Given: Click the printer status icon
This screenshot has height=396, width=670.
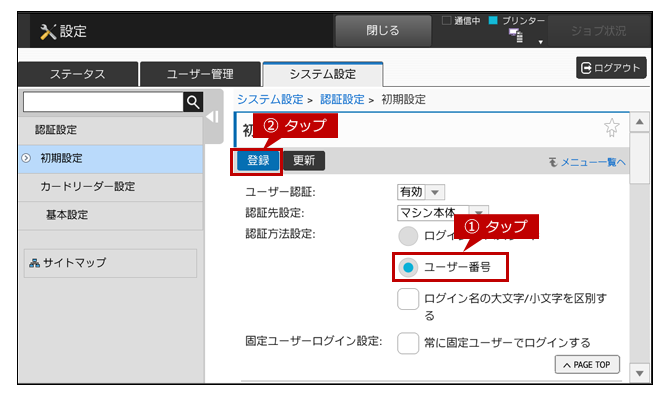Looking at the screenshot, I should click(x=516, y=35).
